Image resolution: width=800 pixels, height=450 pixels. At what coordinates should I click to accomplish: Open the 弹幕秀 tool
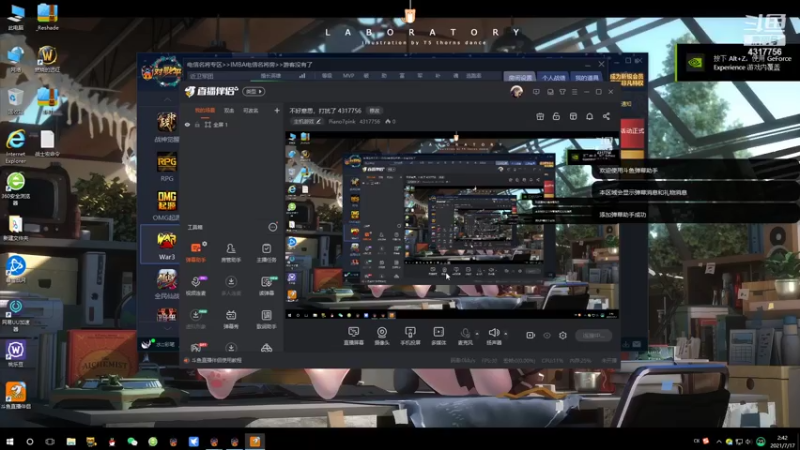tap(231, 319)
